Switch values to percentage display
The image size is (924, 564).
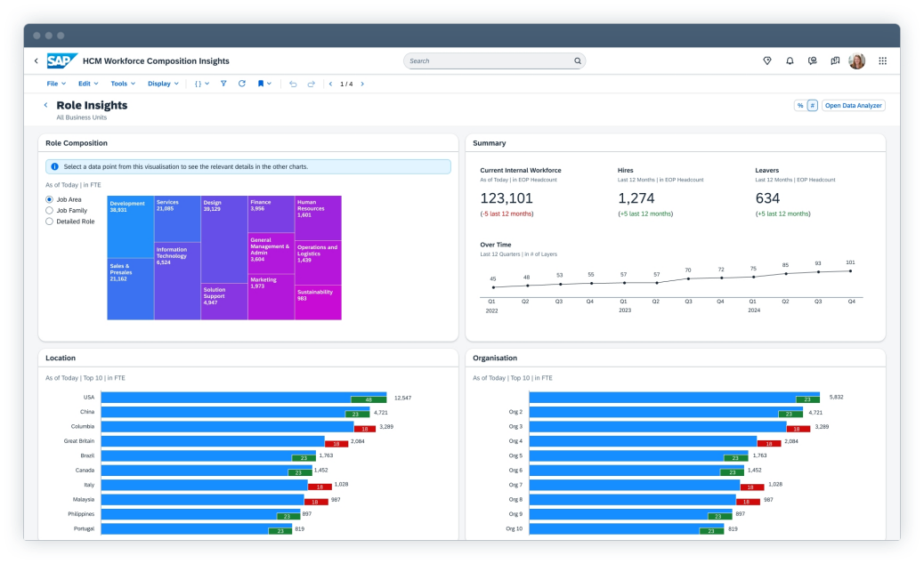[799, 106]
